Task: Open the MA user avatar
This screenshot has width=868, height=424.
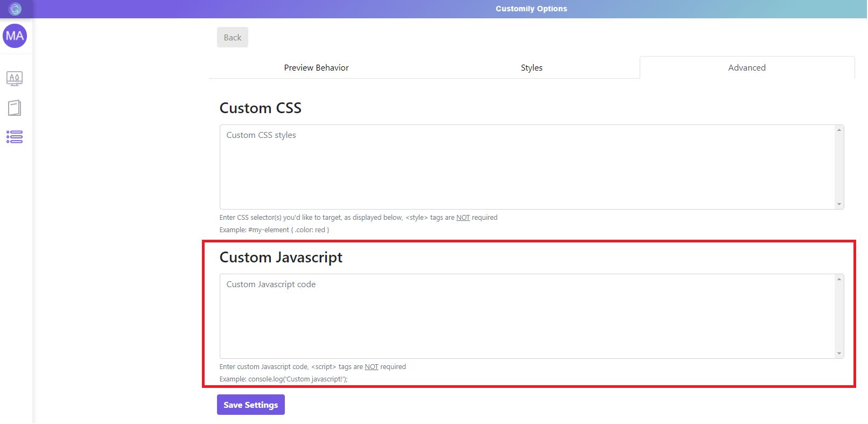Action: pos(15,36)
